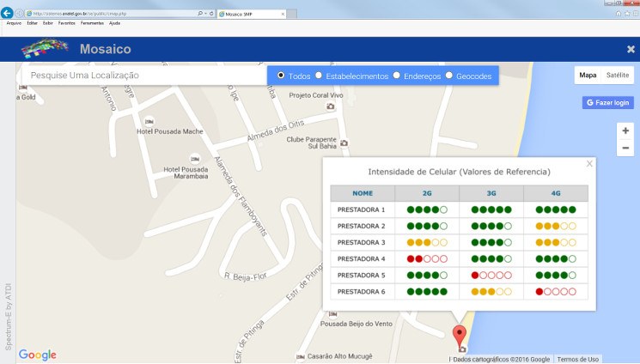
Task: Select the Todos radio button
Action: pos(281,75)
